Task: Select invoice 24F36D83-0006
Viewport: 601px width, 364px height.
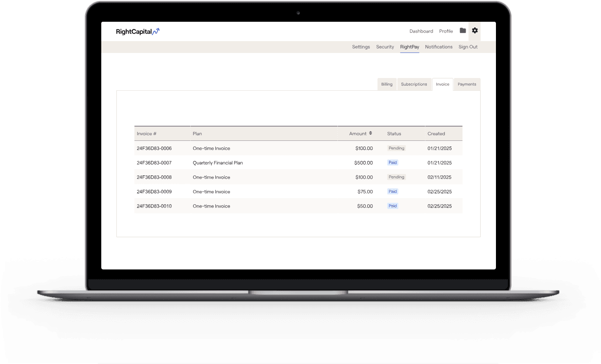Action: [154, 148]
